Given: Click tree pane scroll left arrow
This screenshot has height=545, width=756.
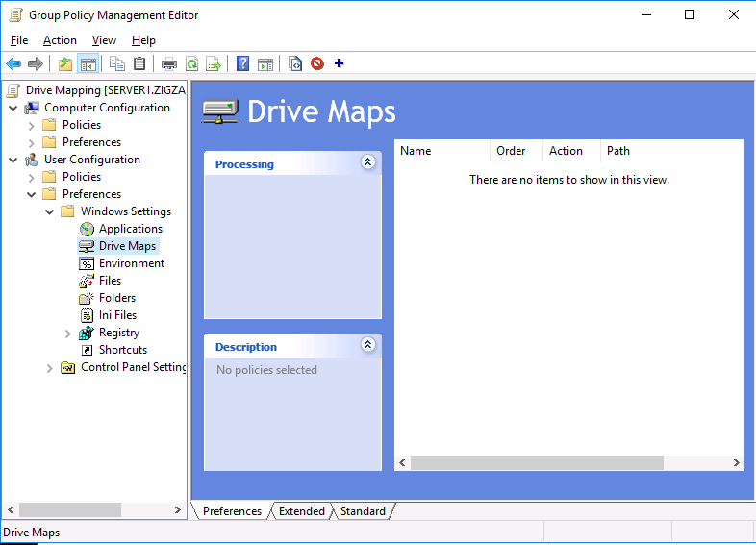Looking at the screenshot, I should point(12,509).
